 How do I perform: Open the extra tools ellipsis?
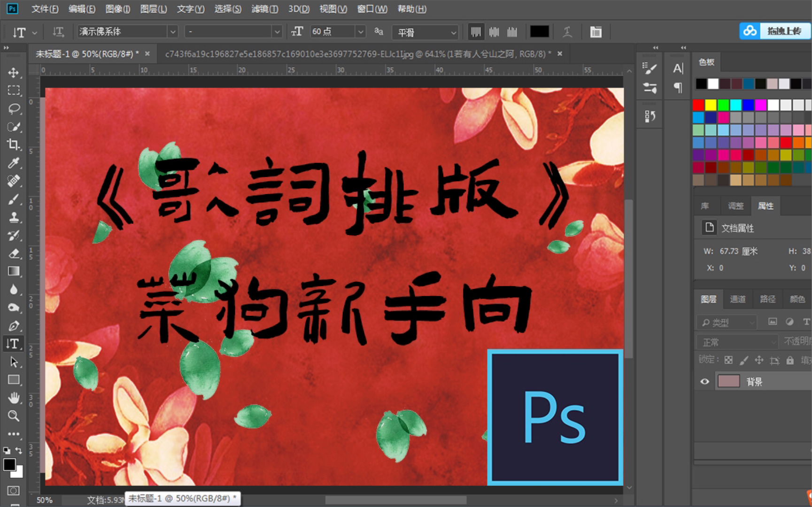click(x=14, y=434)
